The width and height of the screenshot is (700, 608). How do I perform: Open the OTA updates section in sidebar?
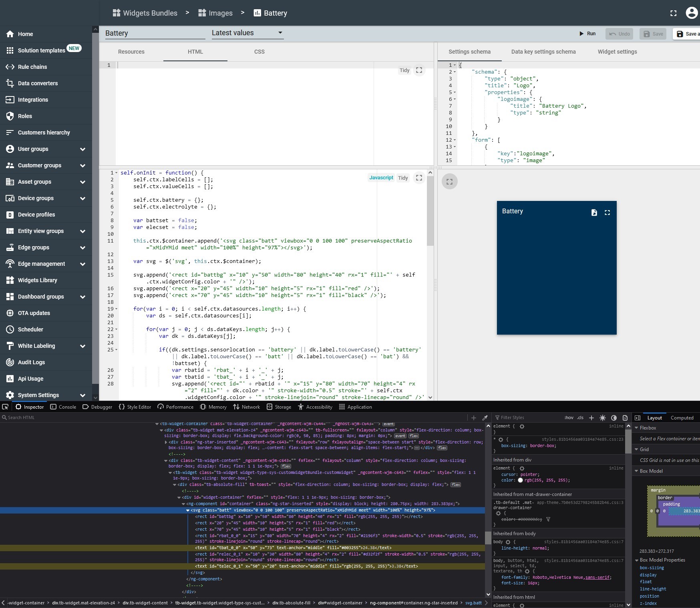click(33, 313)
